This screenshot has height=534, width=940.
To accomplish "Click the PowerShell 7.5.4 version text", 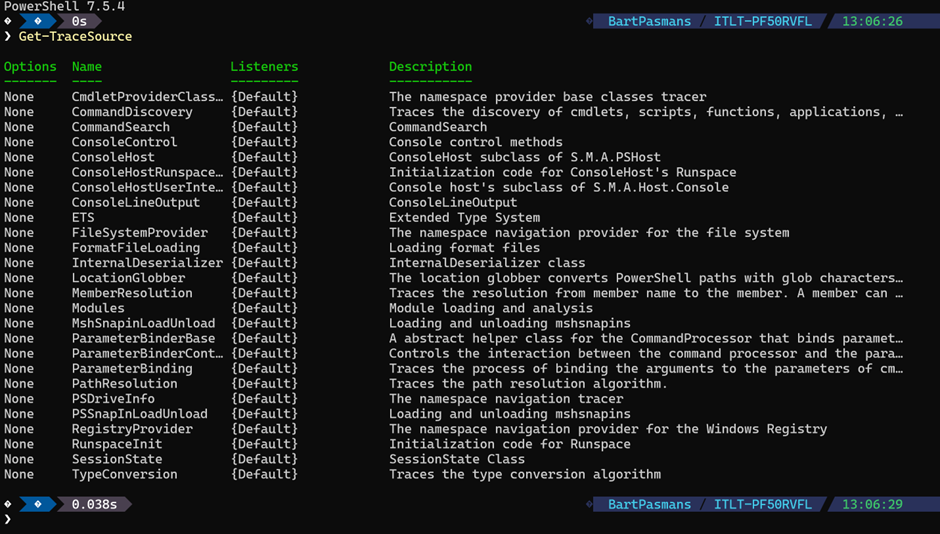I will click(64, 6).
